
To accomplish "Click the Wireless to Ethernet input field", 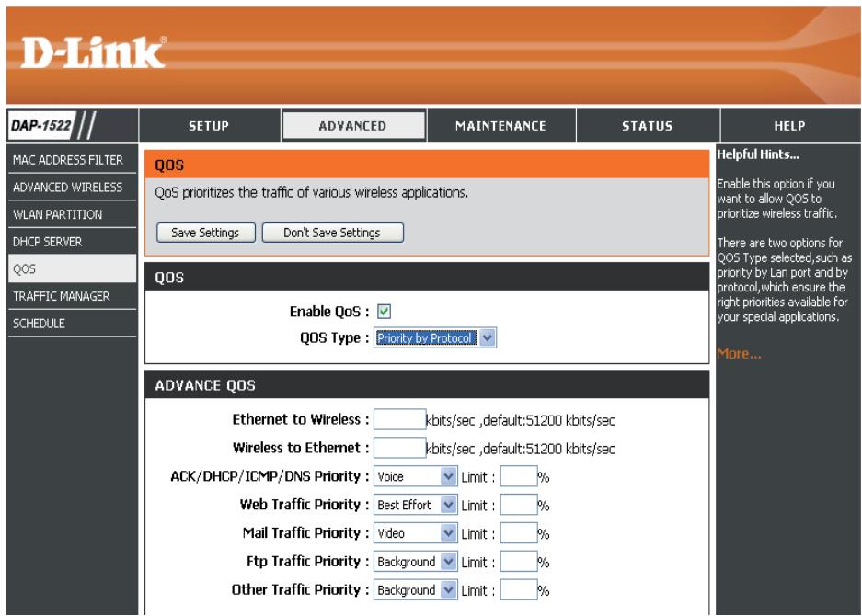I will click(399, 448).
